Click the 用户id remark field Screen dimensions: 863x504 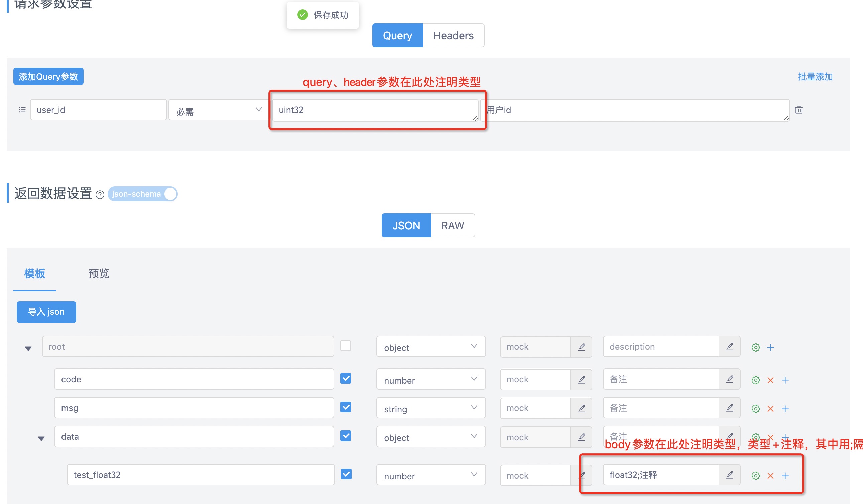pos(635,110)
